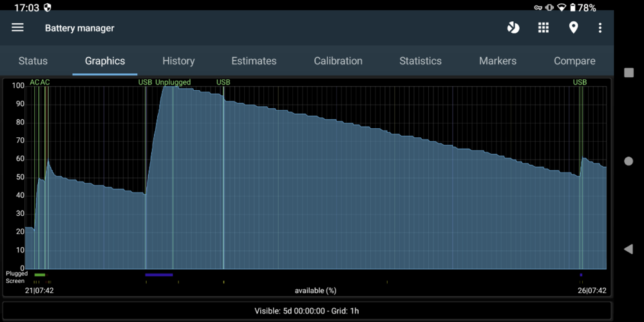Viewport: 644px width, 322px height.
Task: Open the Markers tab
Action: pyautogui.click(x=497, y=61)
